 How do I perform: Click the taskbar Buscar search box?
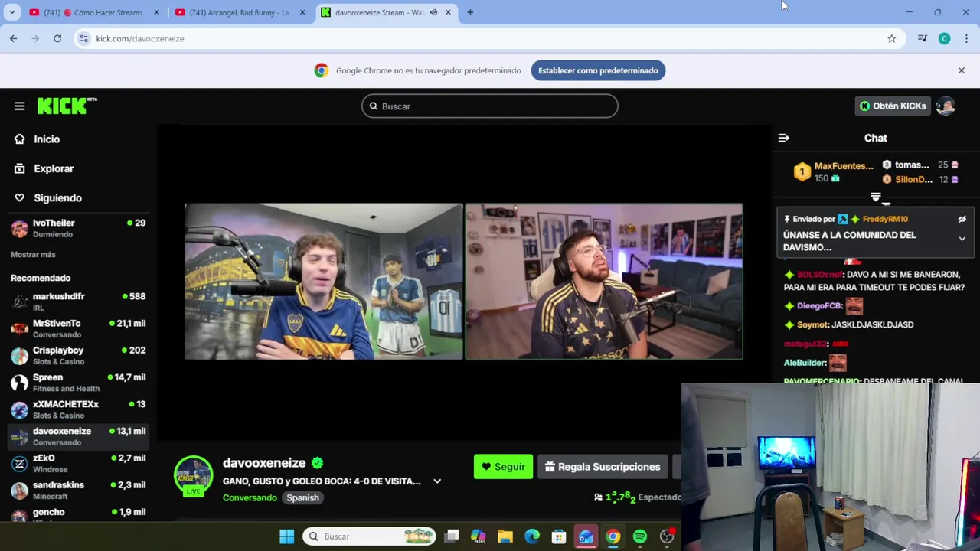coord(369,536)
